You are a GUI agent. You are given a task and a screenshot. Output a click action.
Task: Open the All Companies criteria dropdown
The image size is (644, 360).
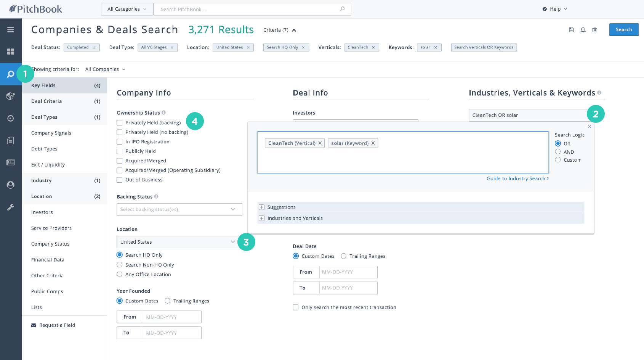click(x=105, y=69)
